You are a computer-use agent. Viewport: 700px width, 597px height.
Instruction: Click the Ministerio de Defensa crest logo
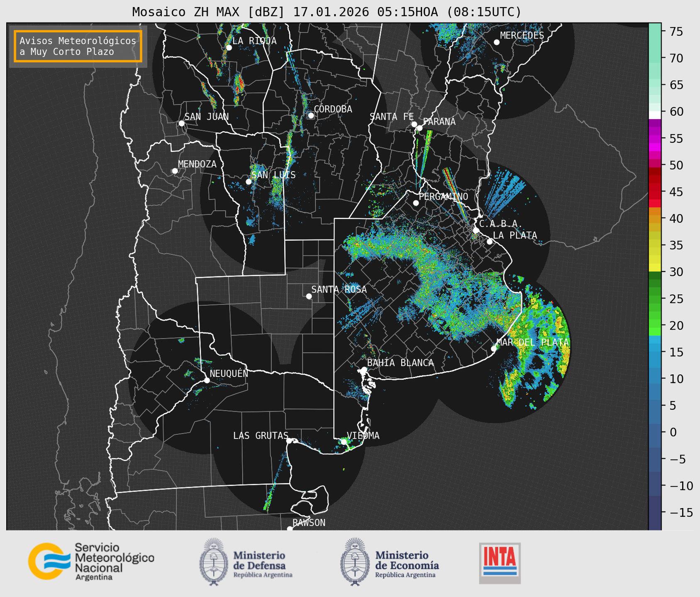214,562
